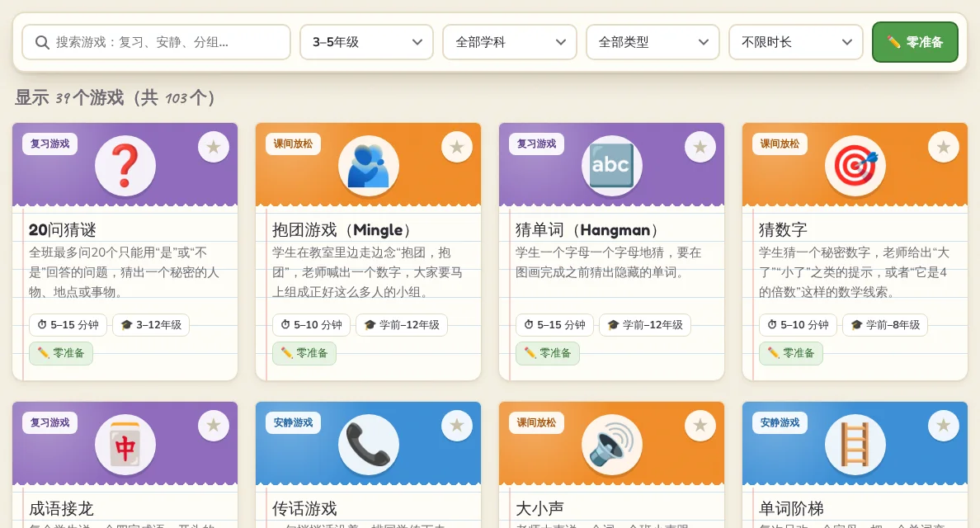This screenshot has width=980, height=528.
Task: Click the 20问猜谜 description paragraph
Action: [125, 272]
